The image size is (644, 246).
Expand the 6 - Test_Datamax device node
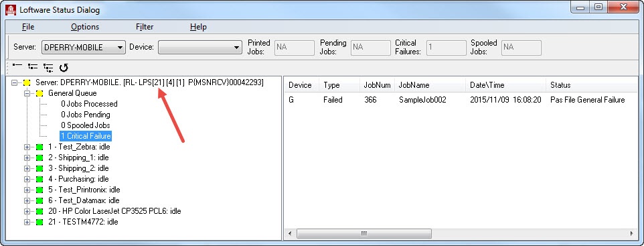pyautogui.click(x=27, y=200)
